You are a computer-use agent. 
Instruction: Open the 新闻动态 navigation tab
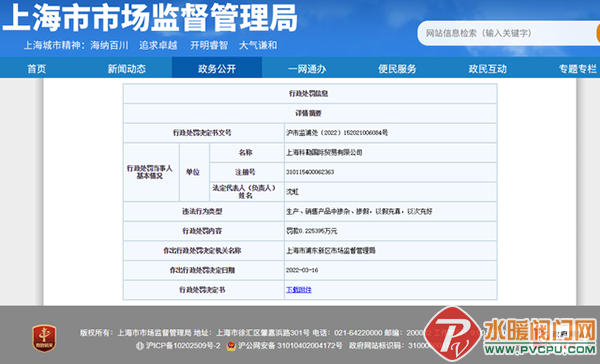pos(126,69)
